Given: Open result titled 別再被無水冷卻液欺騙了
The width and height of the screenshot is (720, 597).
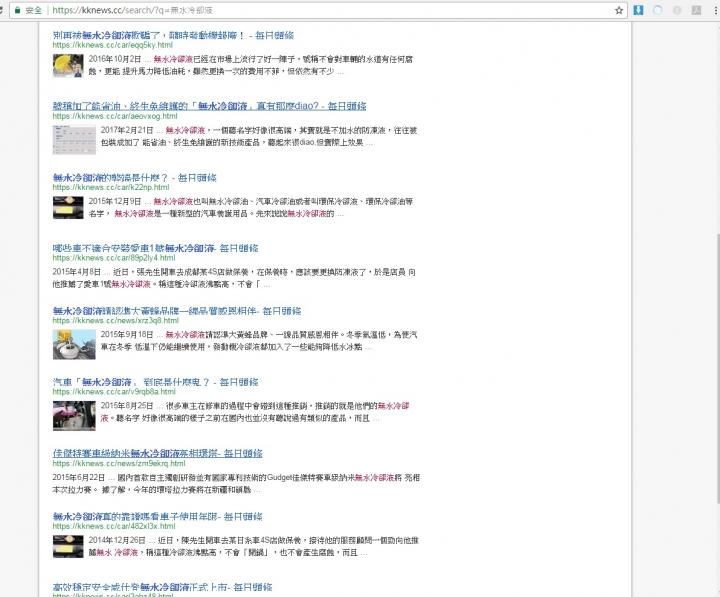Looking at the screenshot, I should [173, 35].
